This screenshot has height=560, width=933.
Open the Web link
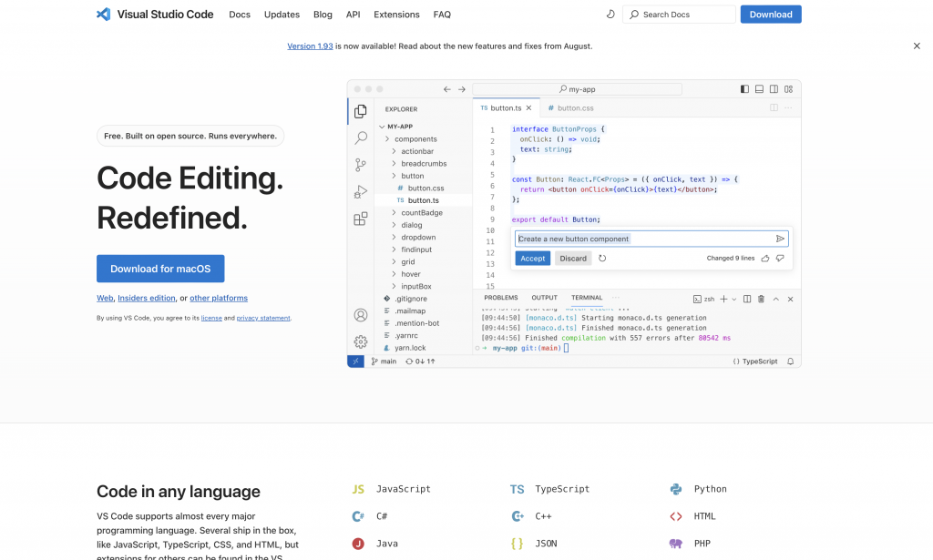(x=105, y=298)
